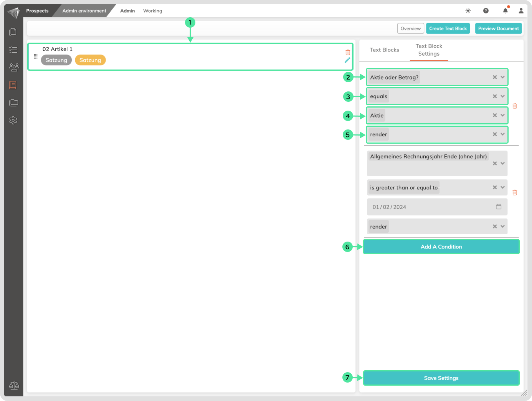Open the user profile icon
Viewport: 532px width, 401px height.
(x=521, y=11)
